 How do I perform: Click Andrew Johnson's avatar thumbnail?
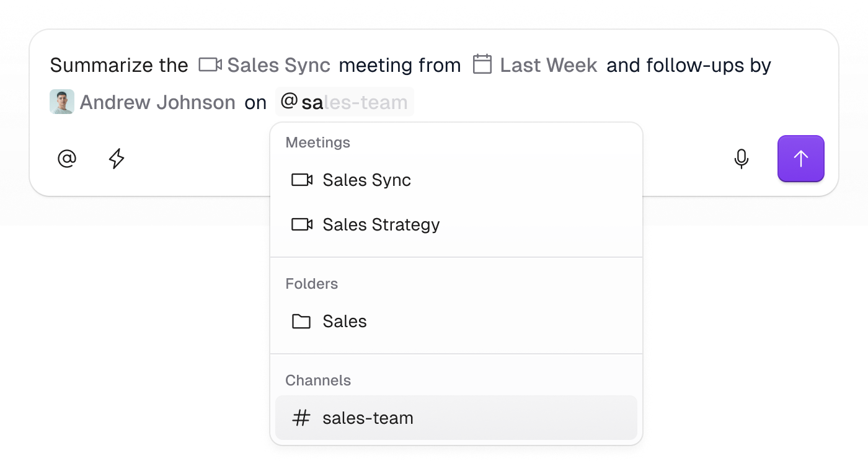[62, 102]
